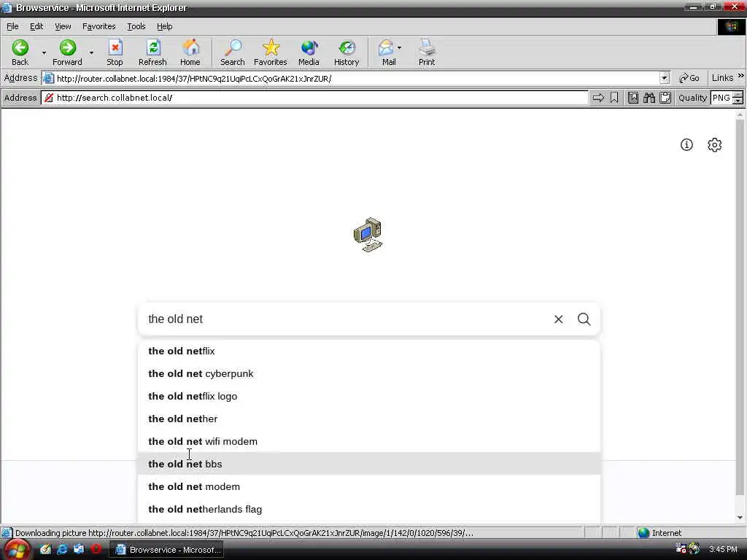Open the Edit menu
This screenshot has width=747, height=560.
(x=36, y=26)
